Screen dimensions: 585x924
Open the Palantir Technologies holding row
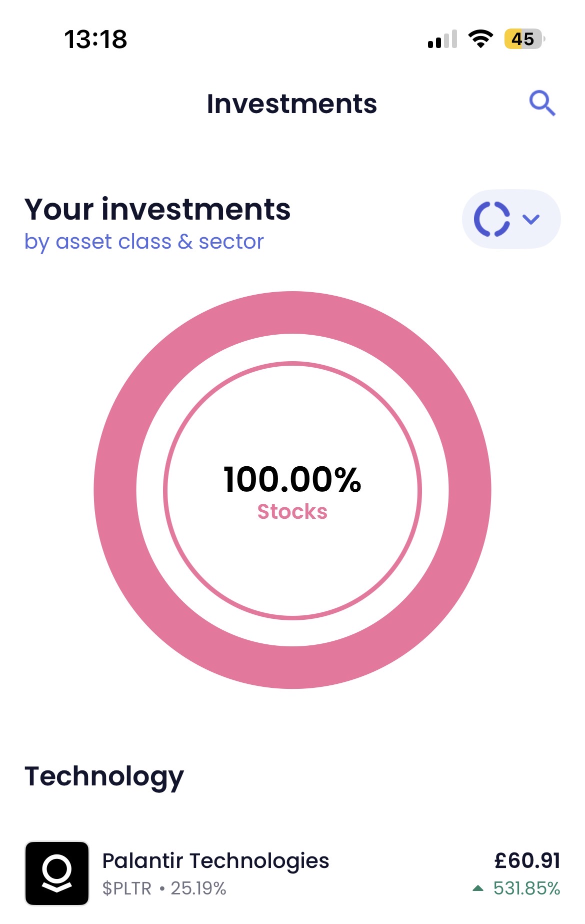(x=292, y=873)
